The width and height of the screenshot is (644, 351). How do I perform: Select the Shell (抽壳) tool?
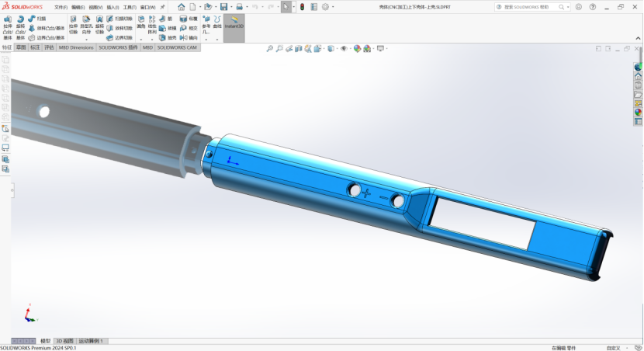coord(168,38)
